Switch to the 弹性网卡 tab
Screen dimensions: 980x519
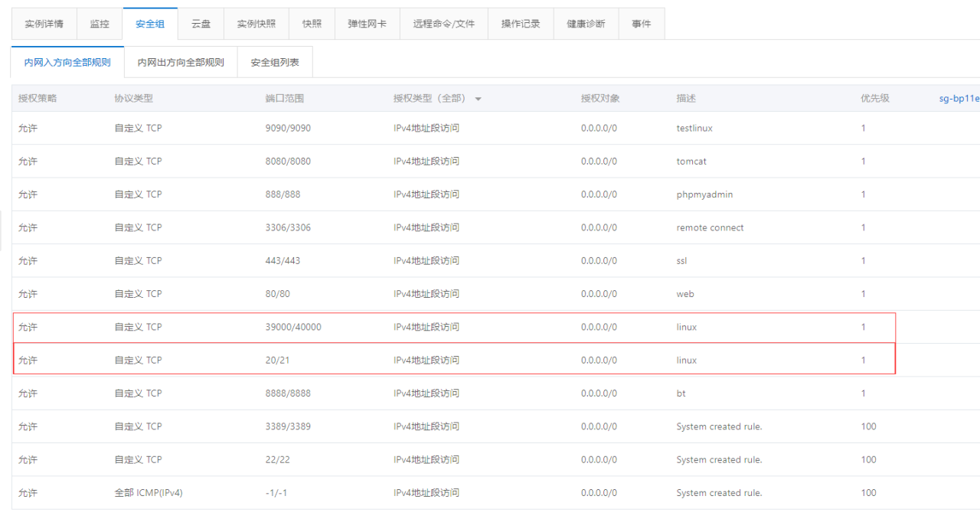point(367,24)
